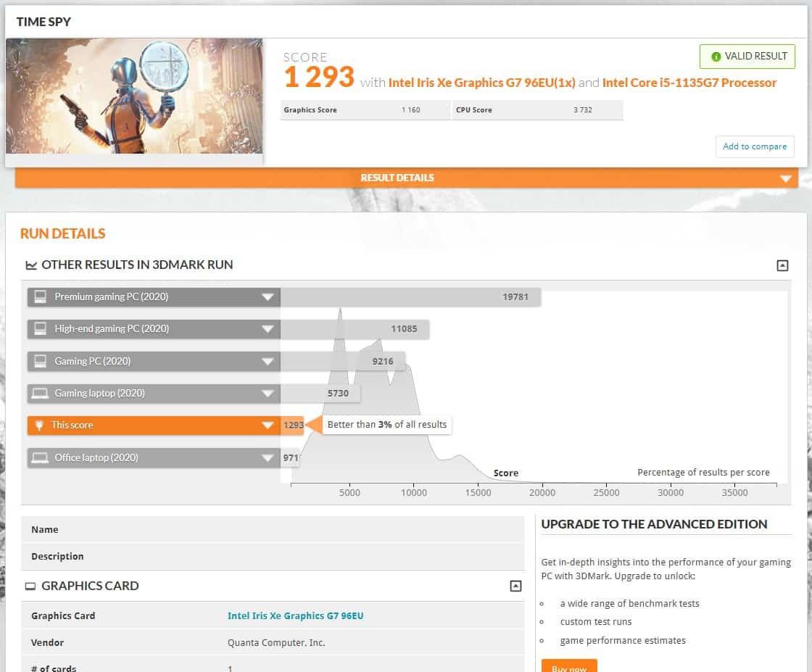The width and height of the screenshot is (812, 672).
Task: Click the chart icon next to Other Results heading
Action: [31, 265]
